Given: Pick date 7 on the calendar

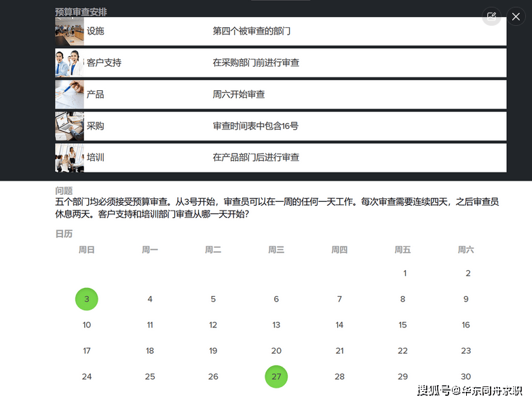Looking at the screenshot, I should [339, 299].
